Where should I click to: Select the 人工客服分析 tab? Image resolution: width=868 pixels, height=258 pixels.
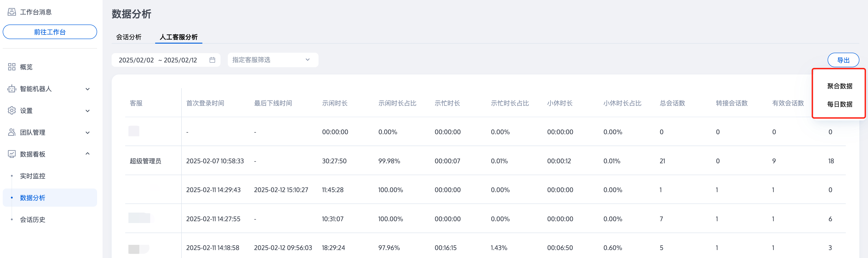point(179,37)
